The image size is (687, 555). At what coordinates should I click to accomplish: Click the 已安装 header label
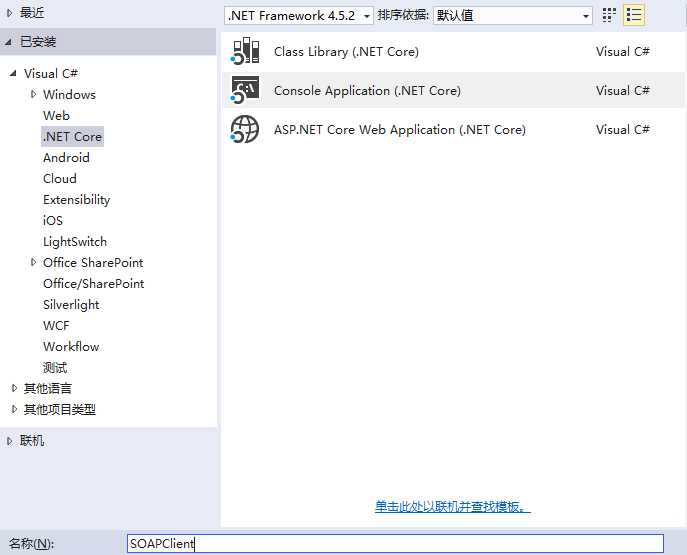click(x=38, y=42)
